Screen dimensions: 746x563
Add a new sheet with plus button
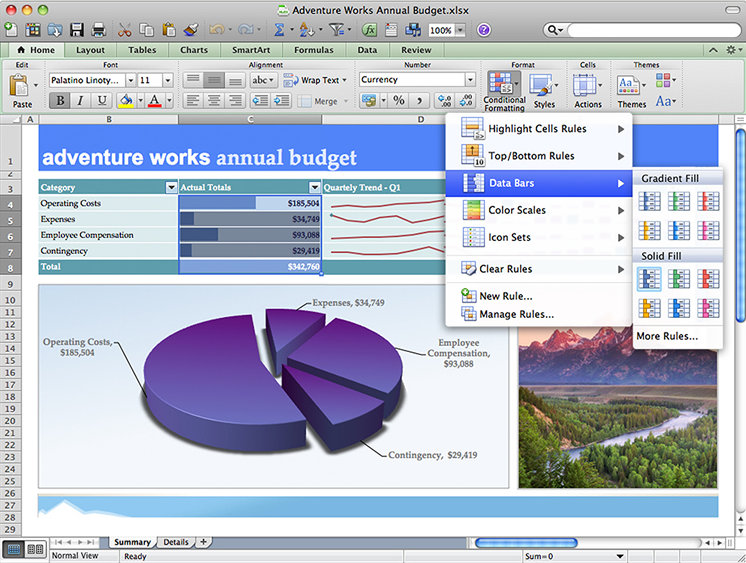[x=204, y=542]
